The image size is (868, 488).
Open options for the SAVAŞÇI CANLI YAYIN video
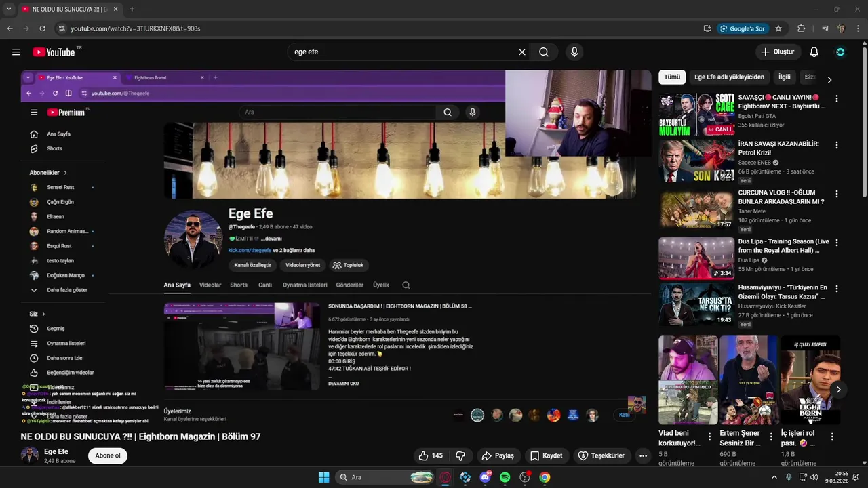point(836,98)
